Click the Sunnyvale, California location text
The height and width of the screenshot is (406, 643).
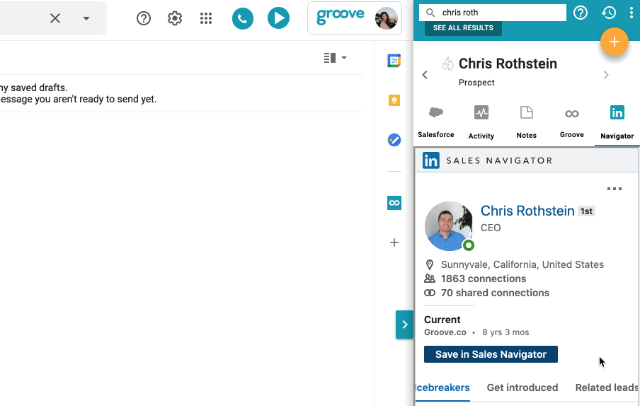(522, 265)
